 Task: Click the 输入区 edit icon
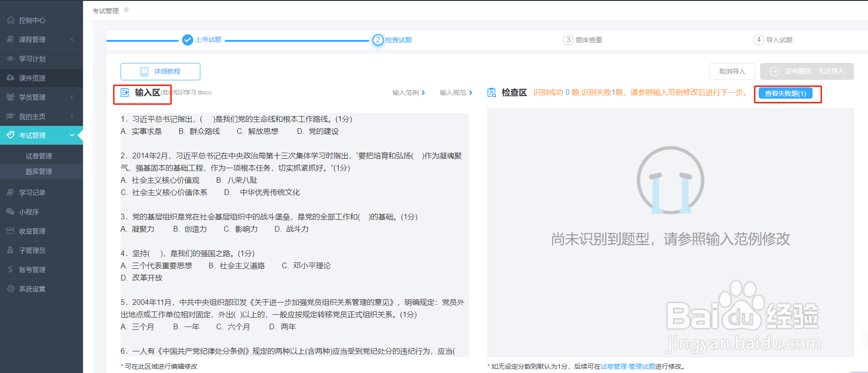[125, 93]
